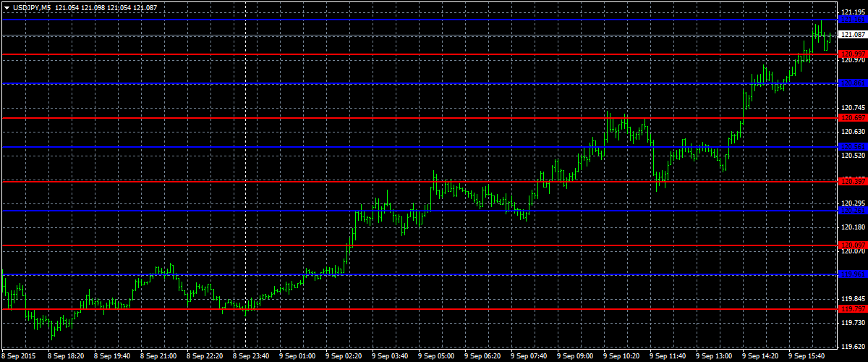Select the red 120.097 price label

point(852,245)
